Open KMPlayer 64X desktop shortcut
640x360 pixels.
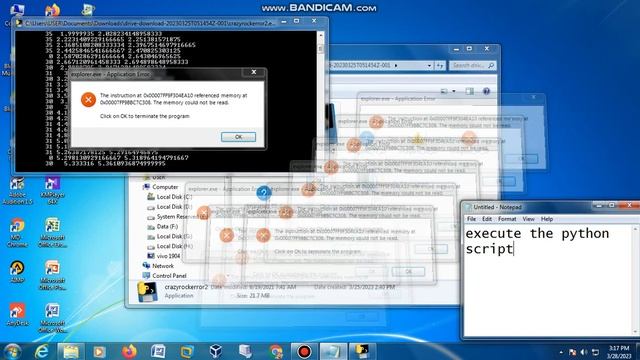(x=53, y=191)
